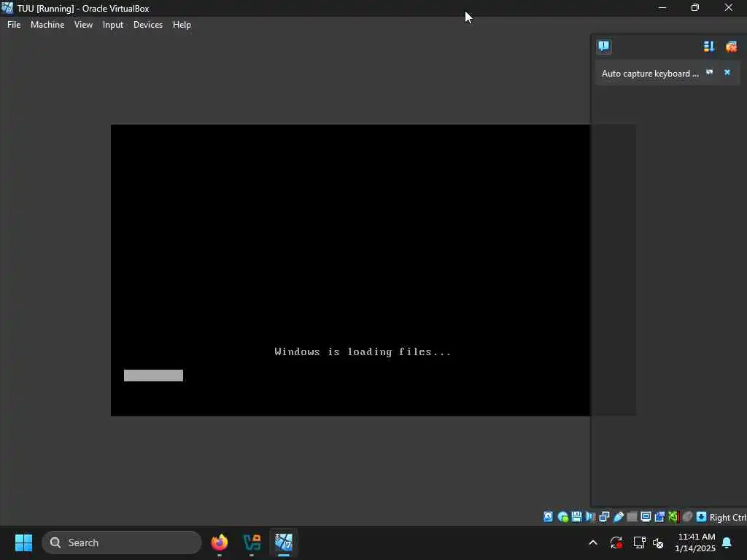747x560 pixels.
Task: Click the sort notifications order icon
Action: click(x=709, y=46)
